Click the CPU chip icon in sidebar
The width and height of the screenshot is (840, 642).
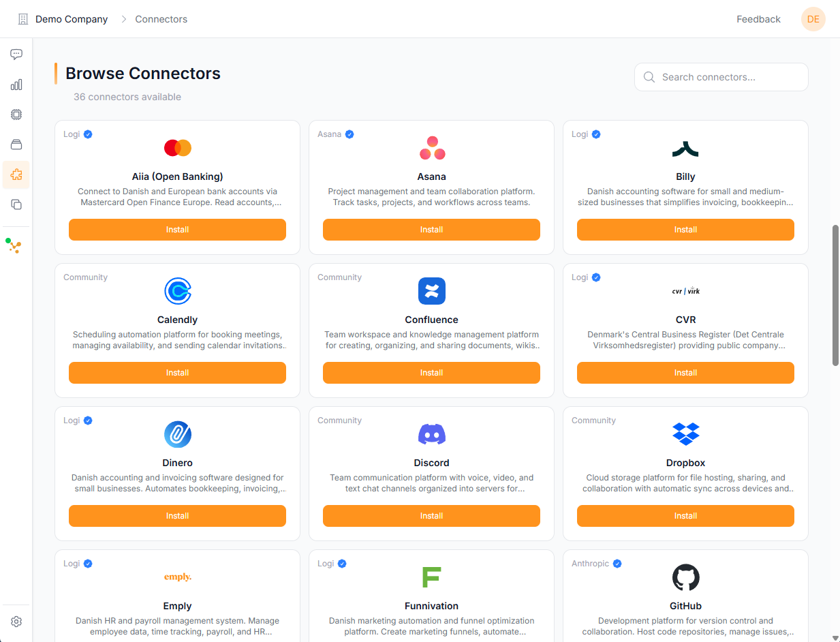16,114
